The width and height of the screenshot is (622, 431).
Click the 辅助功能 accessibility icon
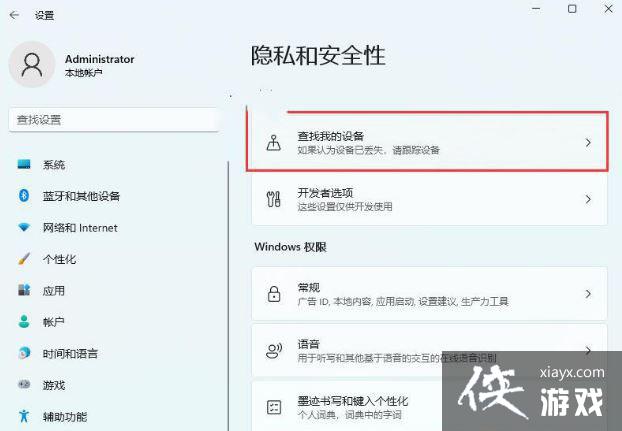pyautogui.click(x=24, y=416)
